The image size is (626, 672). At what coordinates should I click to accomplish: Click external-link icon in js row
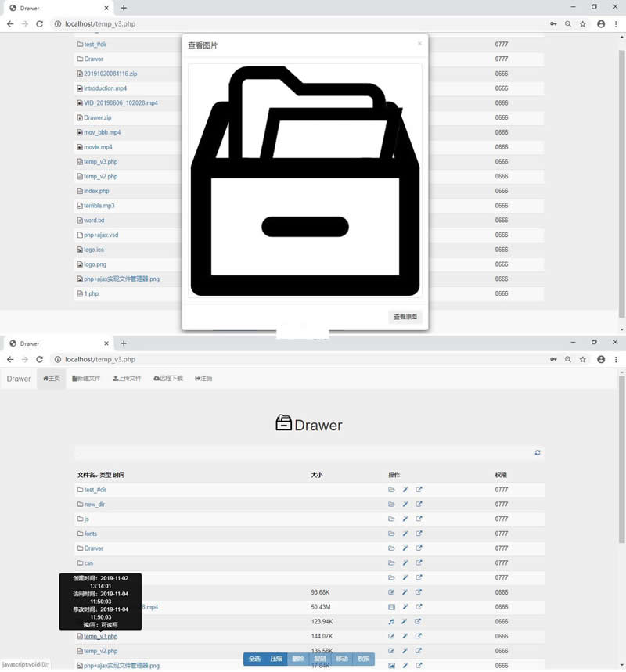(419, 519)
